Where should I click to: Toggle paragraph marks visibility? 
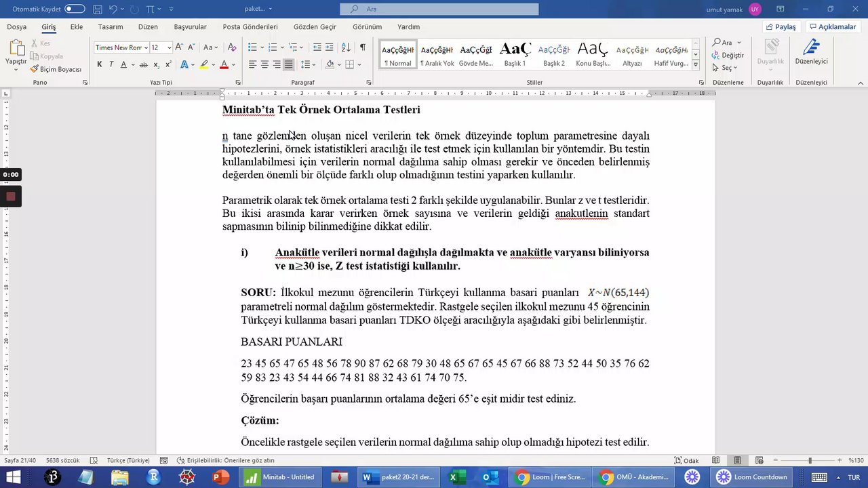363,47
